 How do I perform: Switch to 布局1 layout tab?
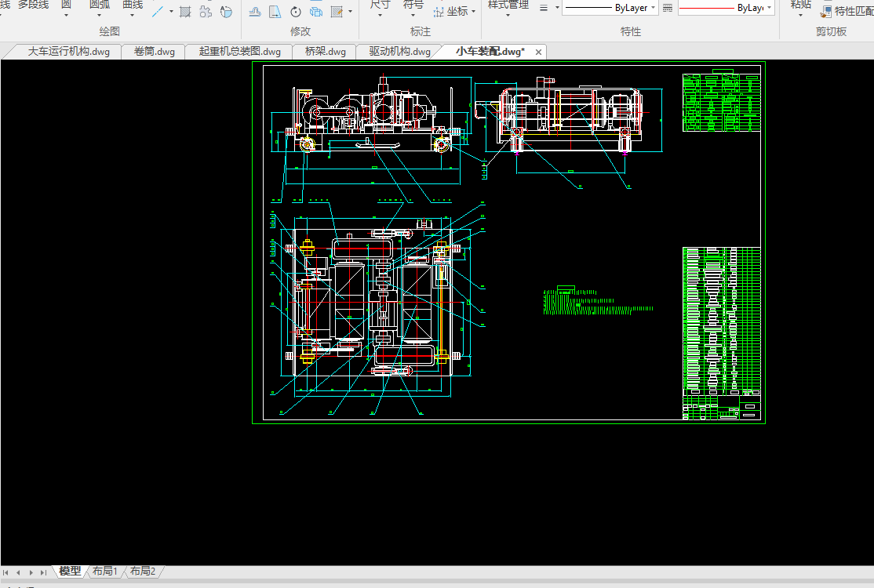click(104, 572)
